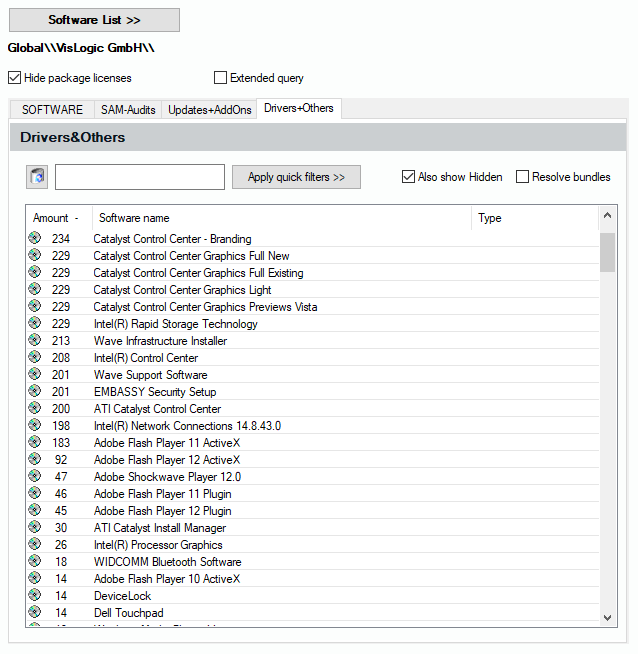Click the icon next to EMBASSY Security Setup

[35, 392]
